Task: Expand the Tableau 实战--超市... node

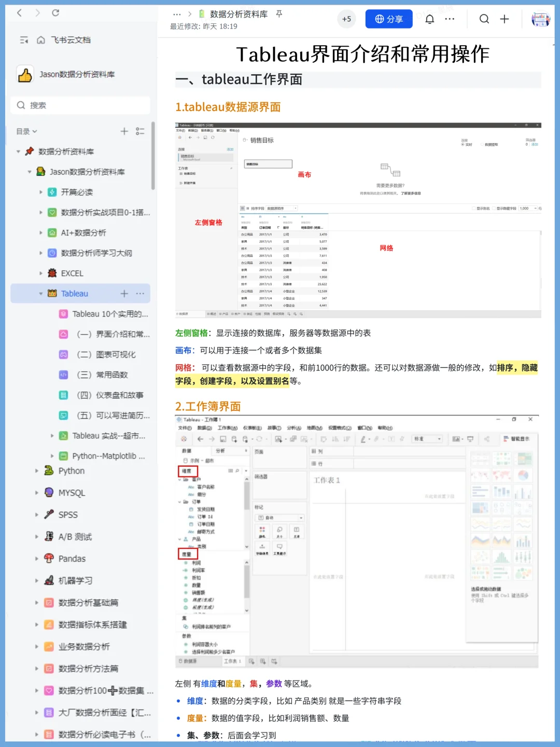Action: point(52,436)
